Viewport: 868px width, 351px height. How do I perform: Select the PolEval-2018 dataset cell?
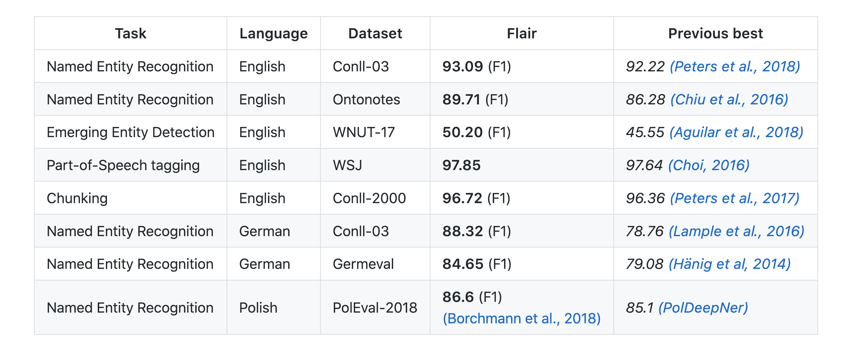(375, 308)
